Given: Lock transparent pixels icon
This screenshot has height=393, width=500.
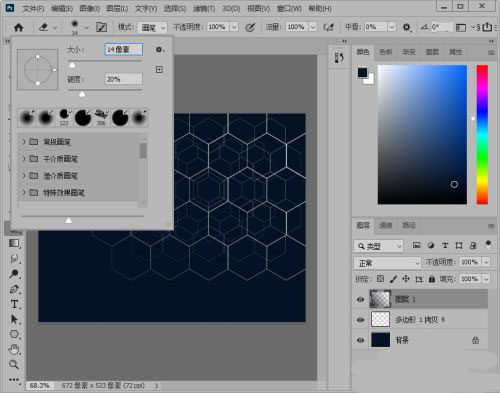Looking at the screenshot, I should point(380,279).
